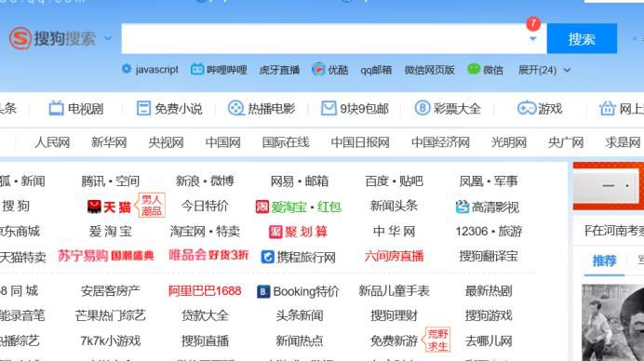
Task: Open 阿里巴巴1688 link
Action: [x=205, y=291]
